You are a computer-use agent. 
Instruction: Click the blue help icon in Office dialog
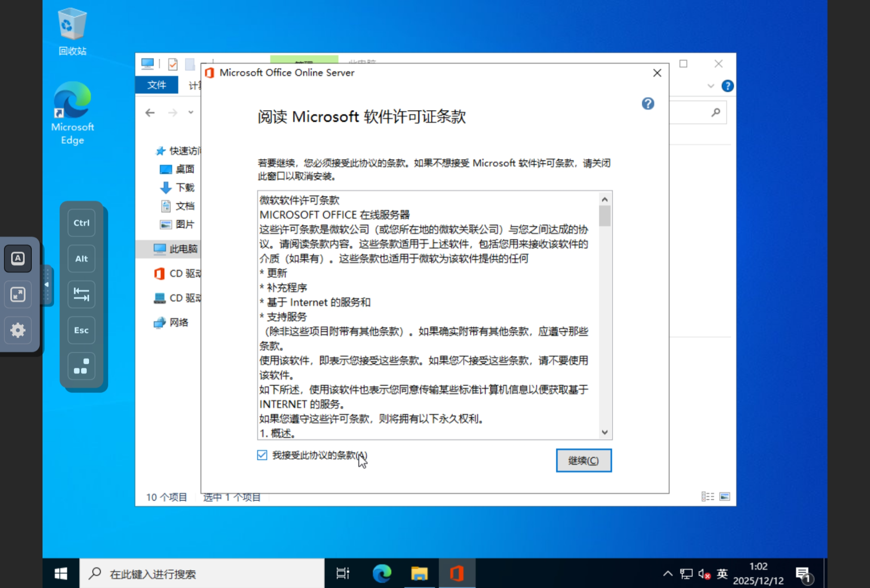[648, 104]
